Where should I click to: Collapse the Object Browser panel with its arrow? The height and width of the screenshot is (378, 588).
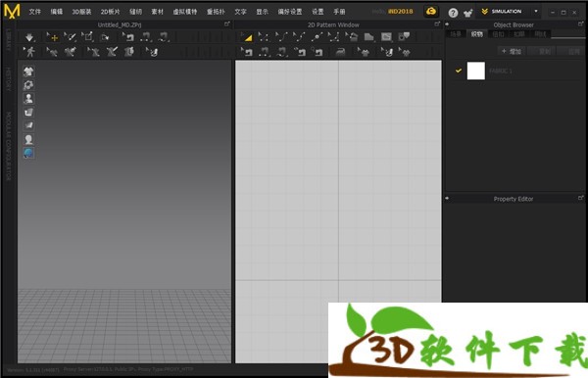[447, 24]
